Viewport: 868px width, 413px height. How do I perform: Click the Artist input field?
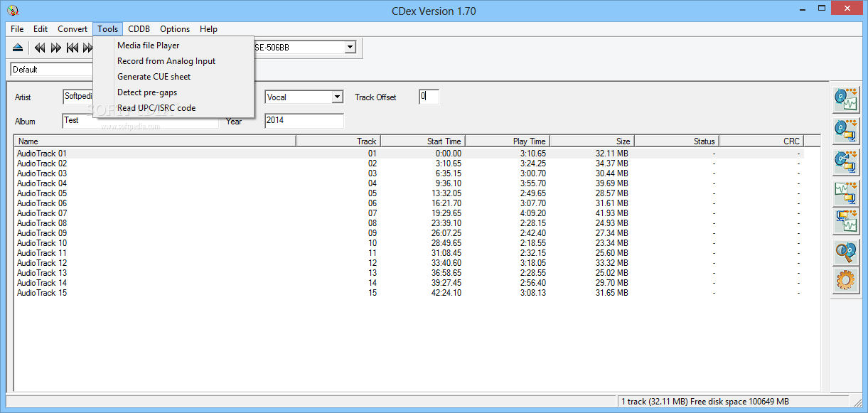point(78,96)
